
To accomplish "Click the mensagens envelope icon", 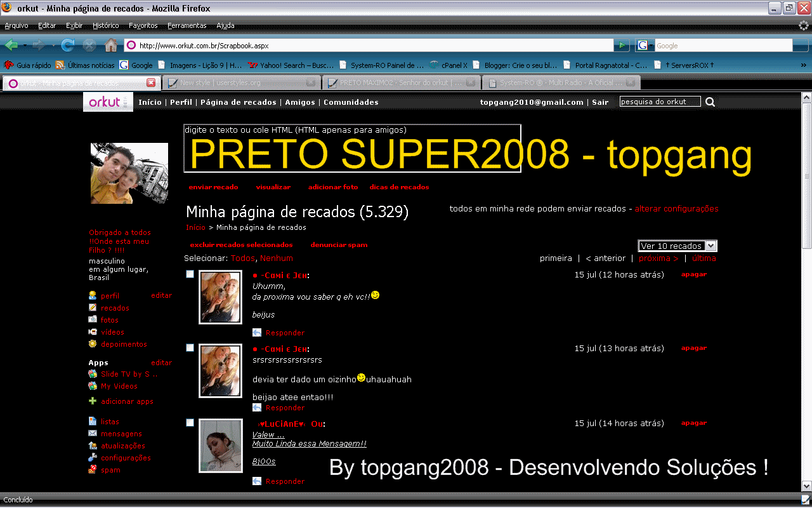I will click(93, 433).
